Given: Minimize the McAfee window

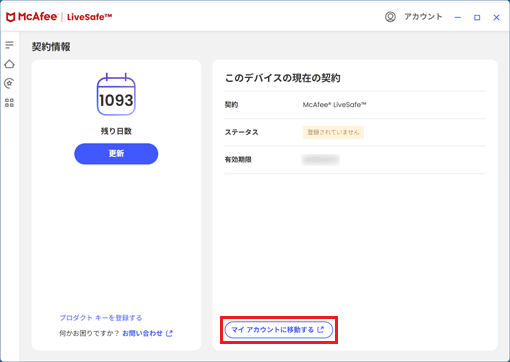Looking at the screenshot, I should tap(458, 17).
